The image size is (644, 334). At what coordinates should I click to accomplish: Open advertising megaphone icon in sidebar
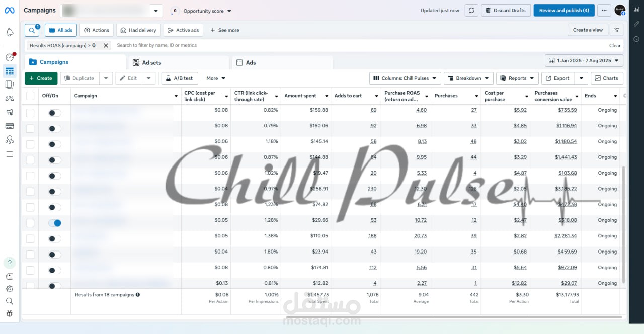click(10, 112)
